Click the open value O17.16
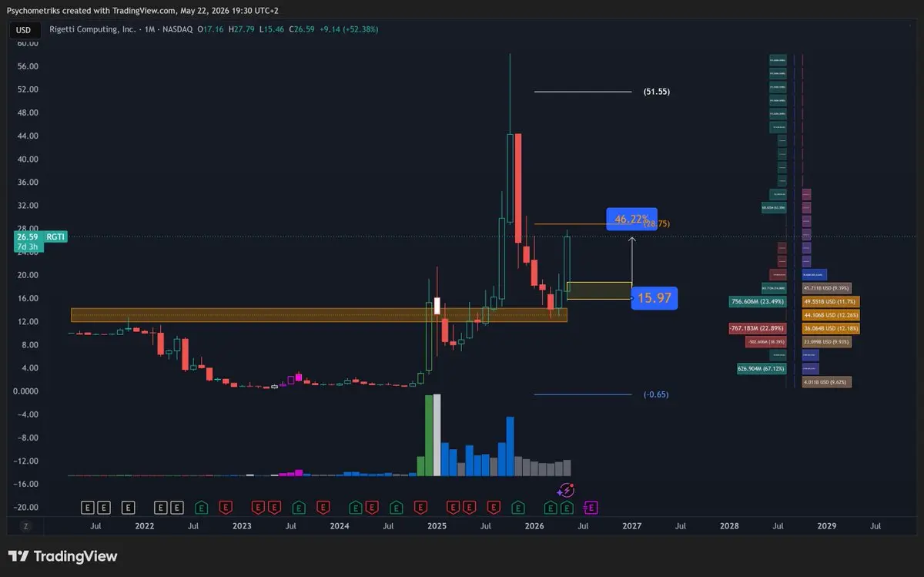924x577 pixels. [212, 29]
